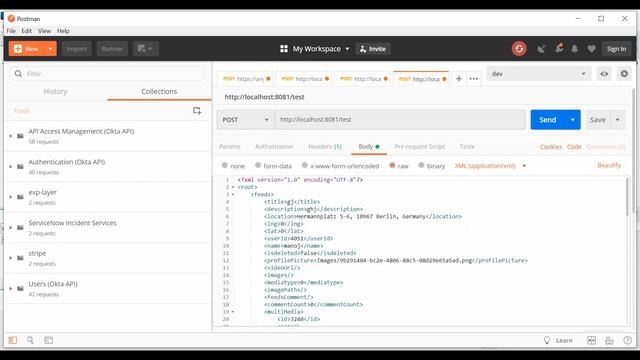Click the new window toolbar icon

[x=145, y=49]
